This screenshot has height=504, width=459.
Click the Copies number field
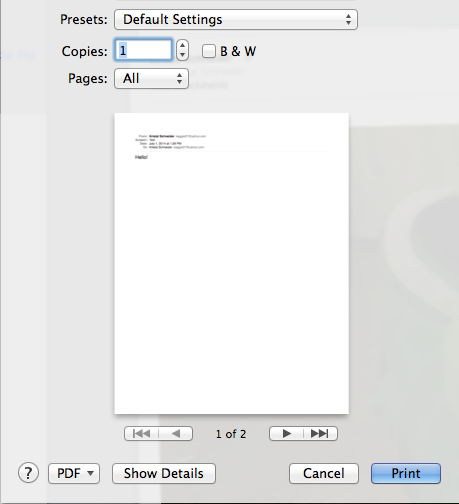click(x=143, y=50)
